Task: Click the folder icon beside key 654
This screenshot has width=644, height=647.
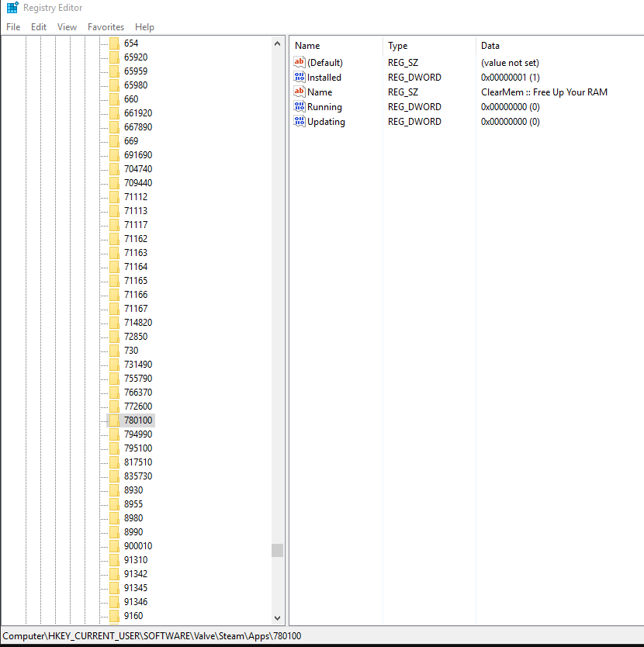Action: pos(113,43)
